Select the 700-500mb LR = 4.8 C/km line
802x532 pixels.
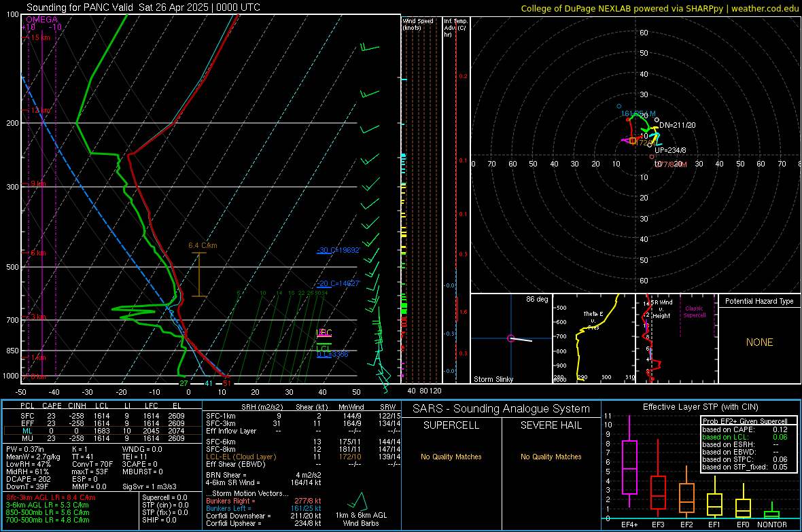point(47,520)
